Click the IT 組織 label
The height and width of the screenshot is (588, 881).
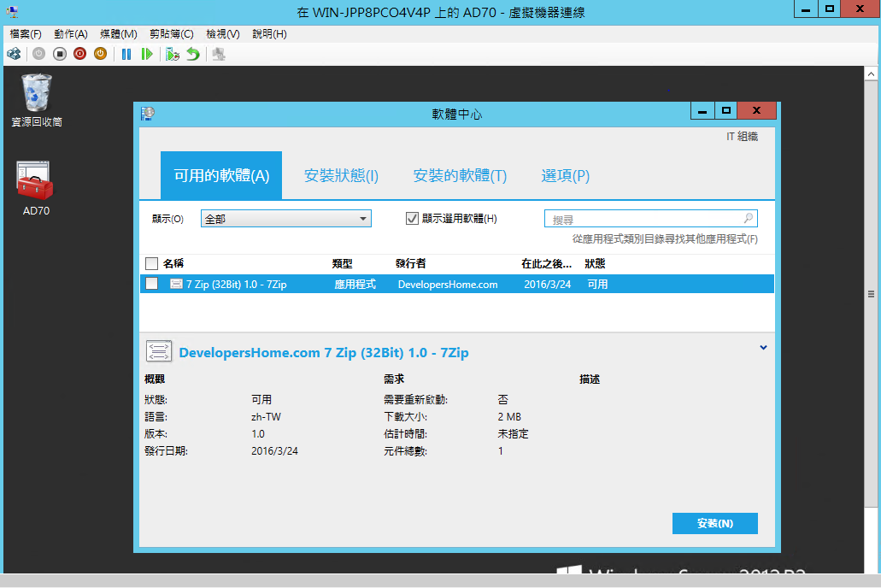click(x=743, y=137)
